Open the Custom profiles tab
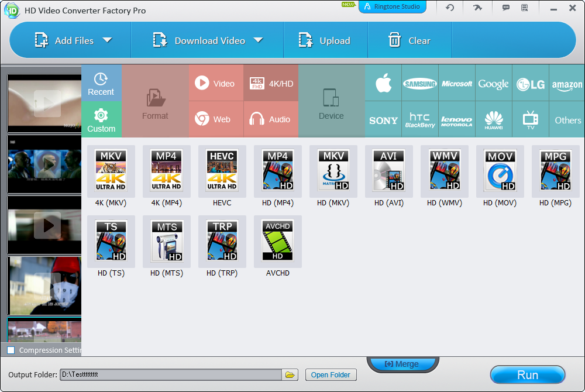585x392 pixels. pyautogui.click(x=101, y=119)
